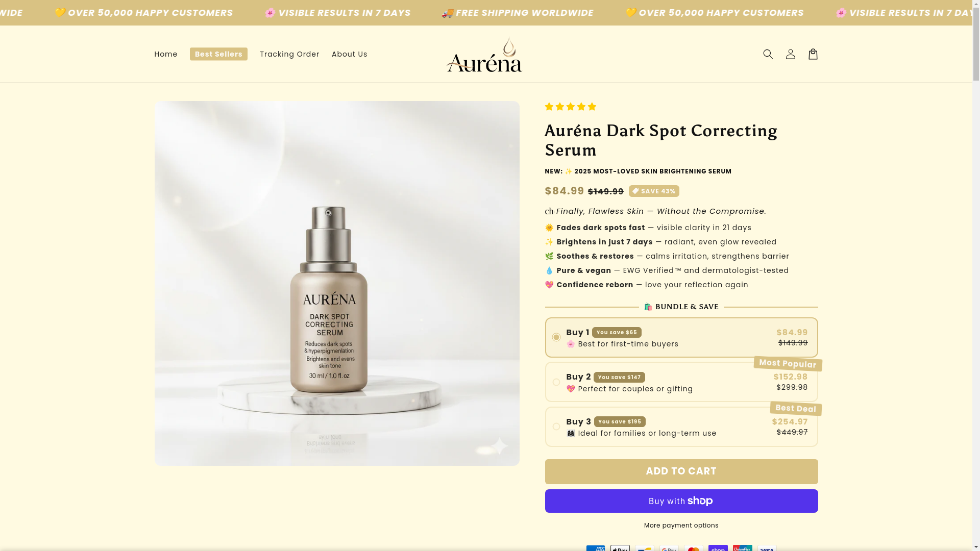Click Buy with Shop Pay button

(681, 501)
